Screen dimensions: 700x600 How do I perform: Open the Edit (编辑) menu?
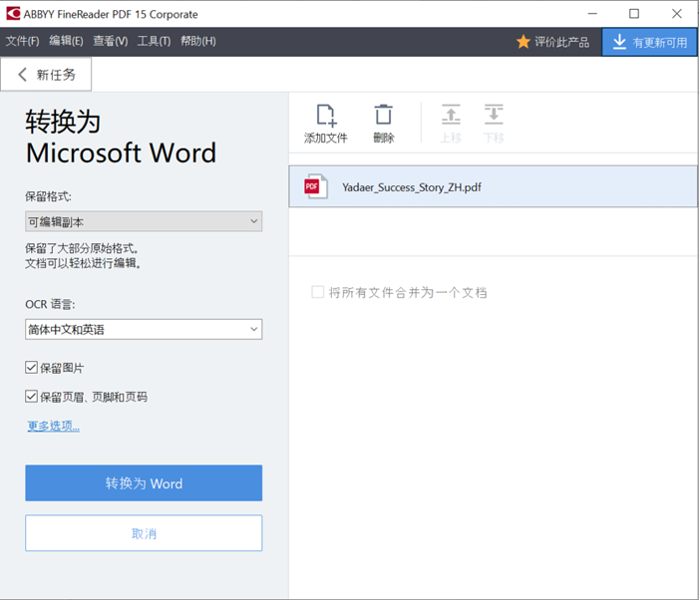(x=66, y=41)
